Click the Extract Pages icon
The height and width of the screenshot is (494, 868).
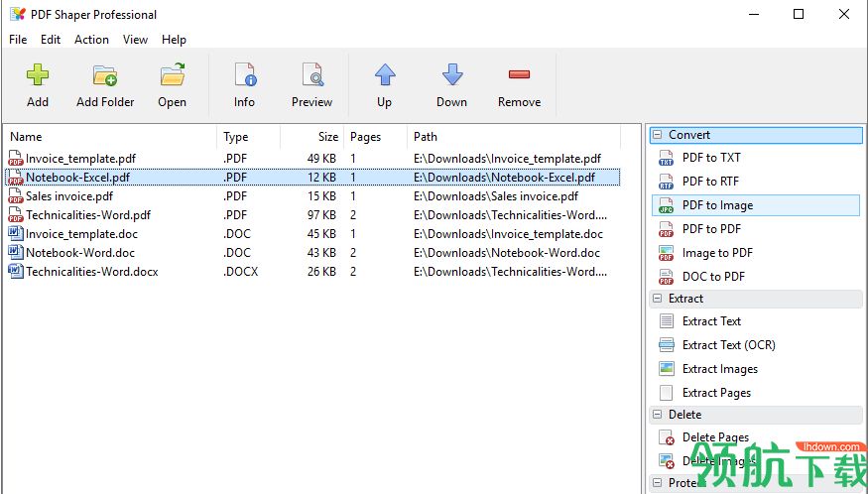[667, 393]
